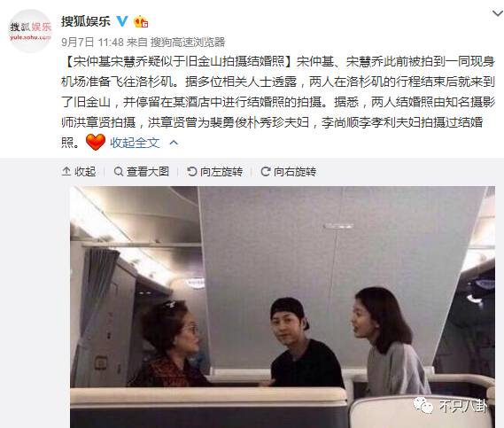Click the 不只八卦 watermark on photo

pos(451,406)
